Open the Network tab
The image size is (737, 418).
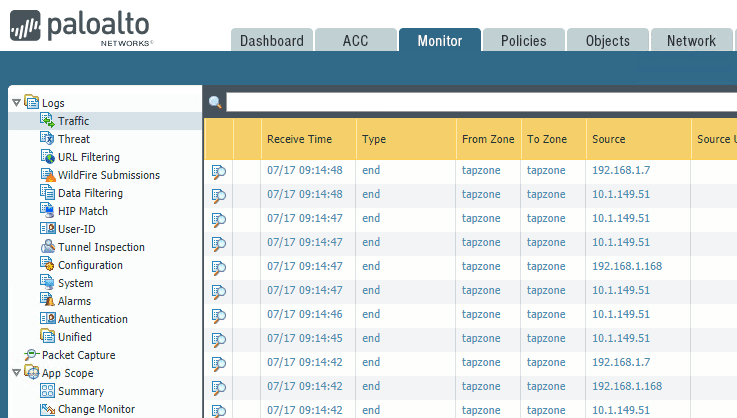691,40
